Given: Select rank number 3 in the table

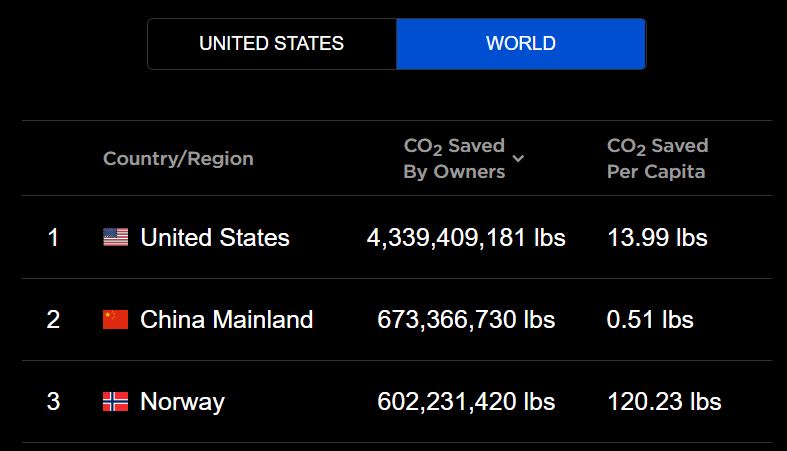Looking at the screenshot, I should point(53,401).
